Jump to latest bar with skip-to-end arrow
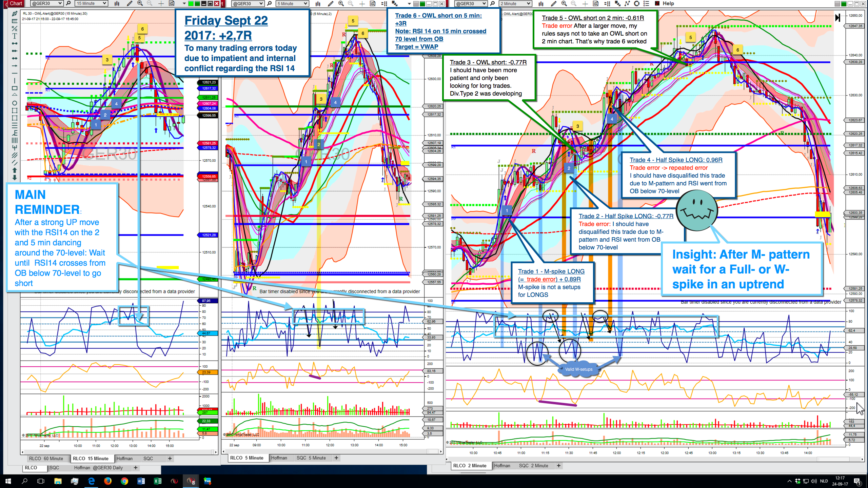This screenshot has width=868, height=488. click(x=837, y=18)
